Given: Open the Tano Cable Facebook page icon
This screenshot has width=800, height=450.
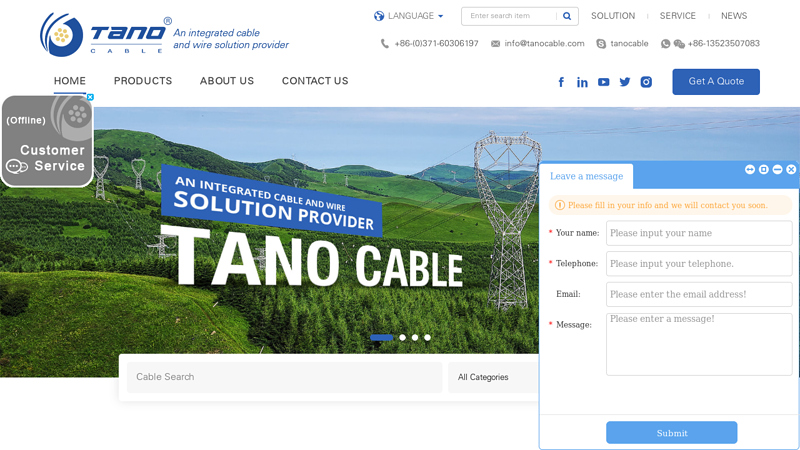Looking at the screenshot, I should tap(561, 82).
